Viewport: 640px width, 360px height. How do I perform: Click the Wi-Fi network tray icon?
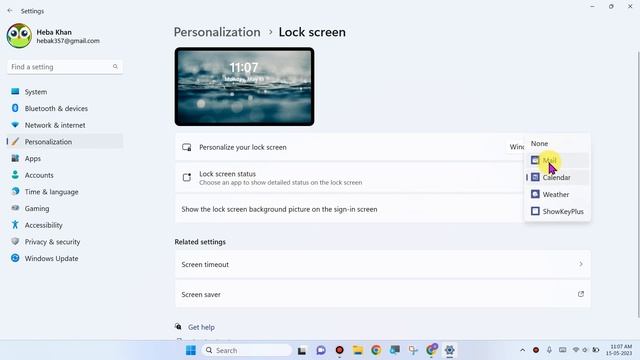click(576, 350)
